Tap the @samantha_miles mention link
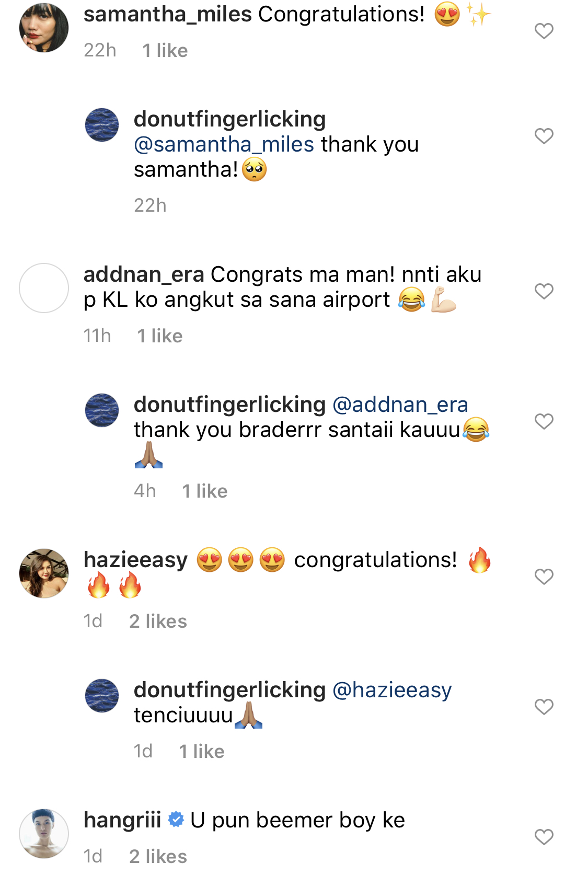This screenshot has height=875, width=588. point(224,144)
